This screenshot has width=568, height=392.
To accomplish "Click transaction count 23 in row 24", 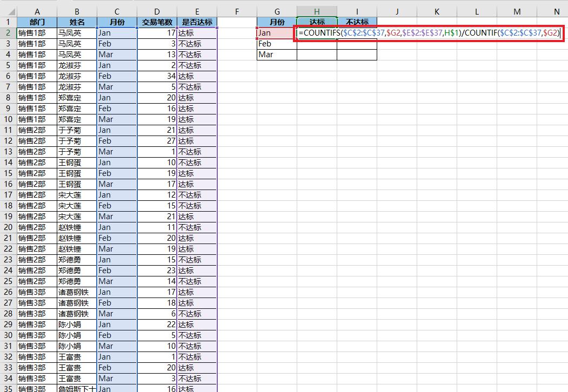I will coord(157,271).
